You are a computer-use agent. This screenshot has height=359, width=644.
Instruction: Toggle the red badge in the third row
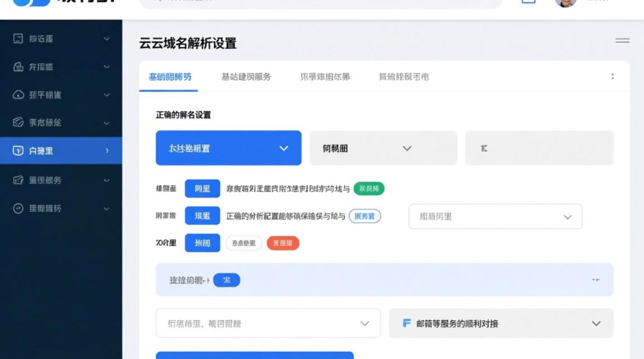coord(283,243)
